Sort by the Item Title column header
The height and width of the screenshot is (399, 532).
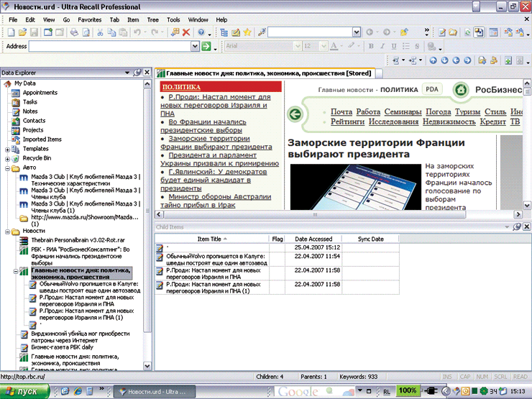pos(211,239)
